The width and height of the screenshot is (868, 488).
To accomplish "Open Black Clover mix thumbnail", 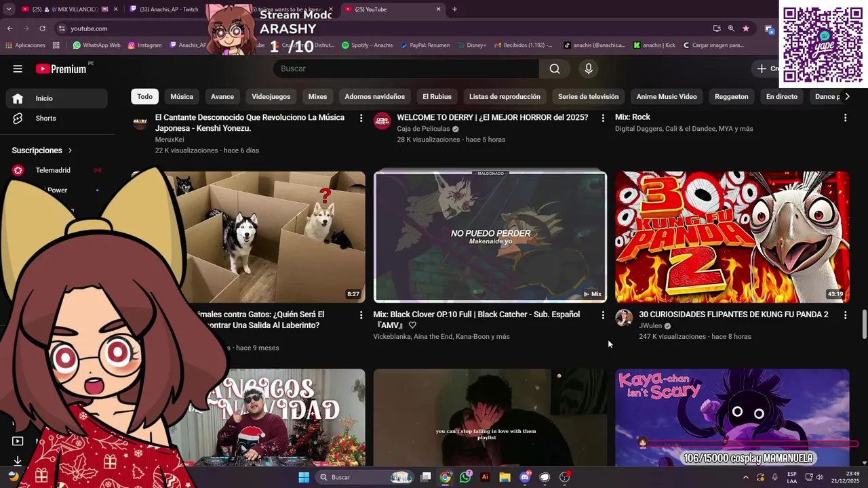I will (490, 237).
